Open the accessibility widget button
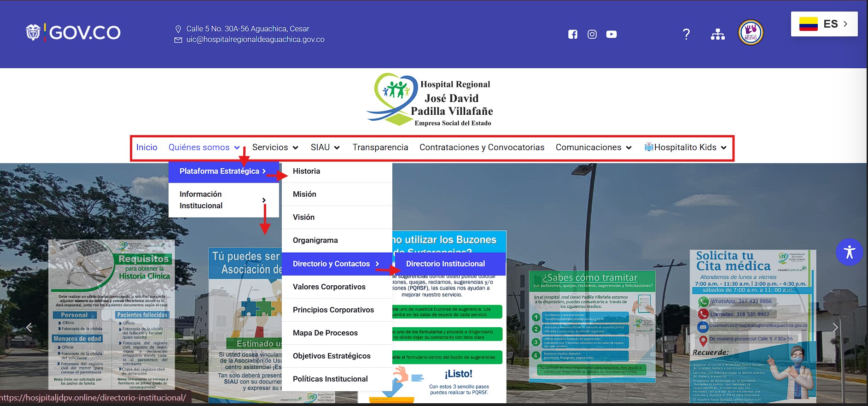This screenshot has width=868, height=406. pyautogui.click(x=849, y=252)
